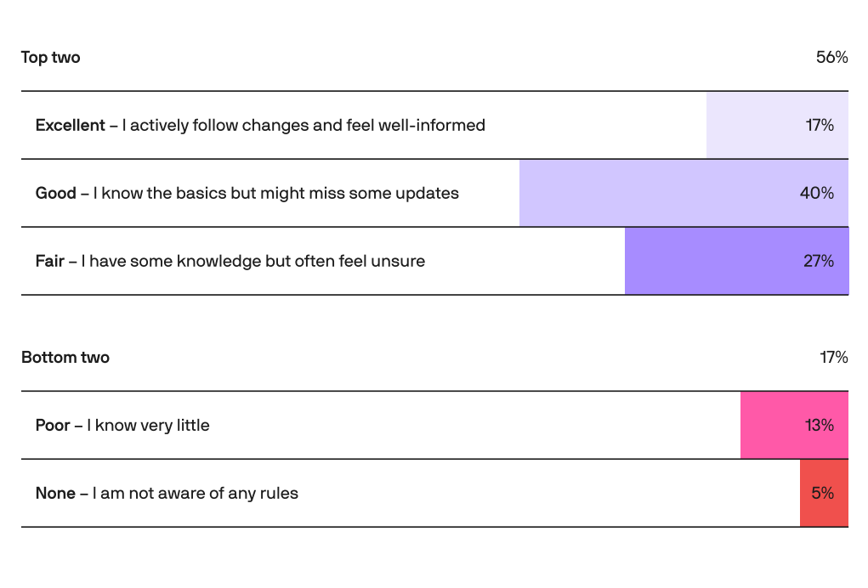Image resolution: width=868 pixels, height=588 pixels.
Task: Click the 5% value in None row
Action: (823, 494)
